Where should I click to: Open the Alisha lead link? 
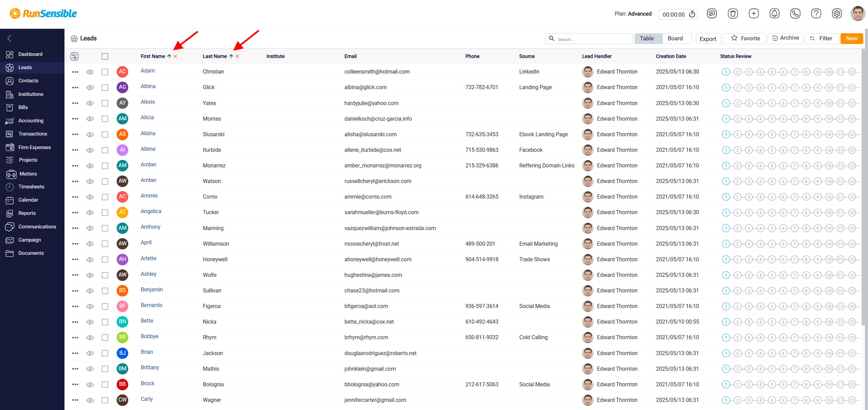point(148,134)
